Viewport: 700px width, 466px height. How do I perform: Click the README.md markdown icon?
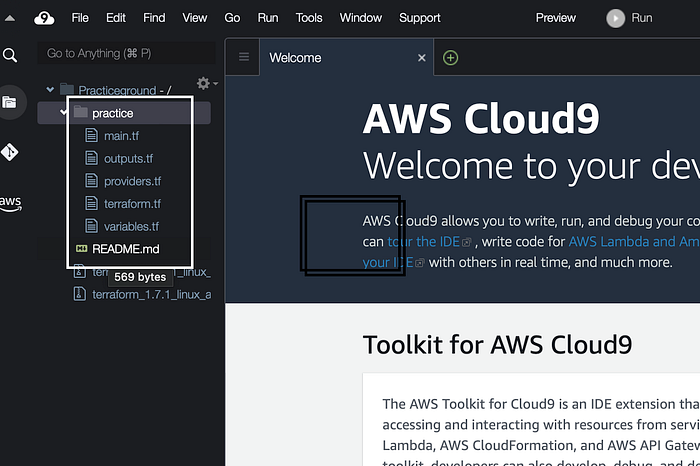82,249
